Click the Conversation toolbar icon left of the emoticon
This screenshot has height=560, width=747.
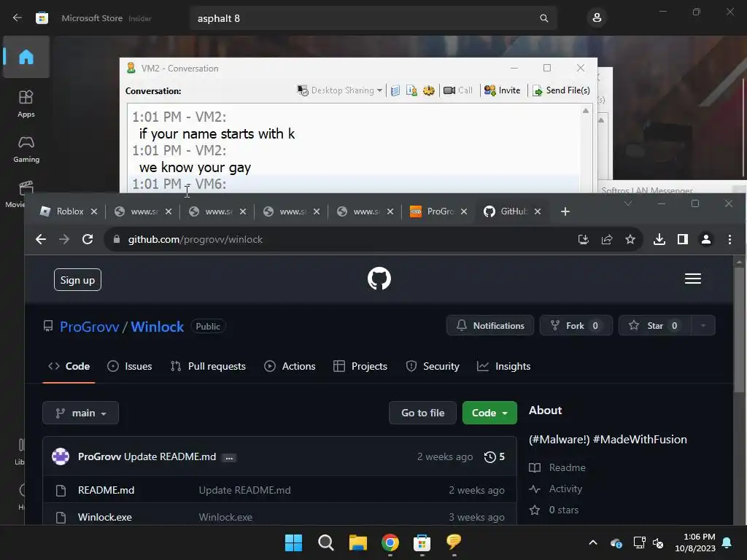pyautogui.click(x=411, y=90)
